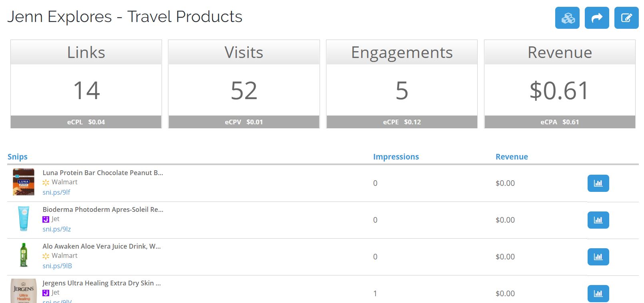Select the Engagements stats card
Viewport: 644px width, 303px height.
(x=402, y=84)
